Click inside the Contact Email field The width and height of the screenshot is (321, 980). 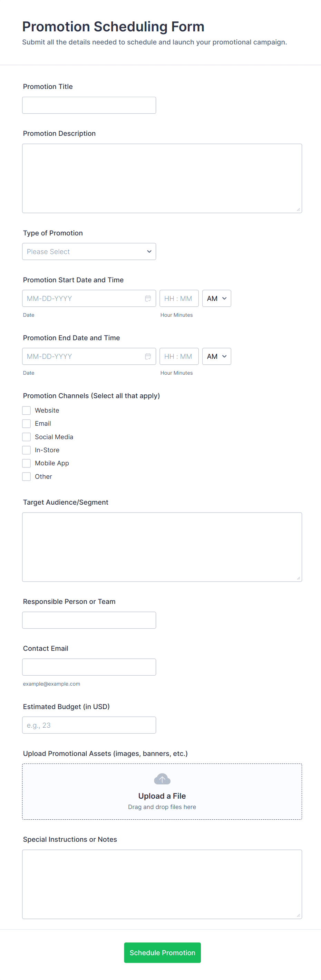pyautogui.click(x=89, y=667)
